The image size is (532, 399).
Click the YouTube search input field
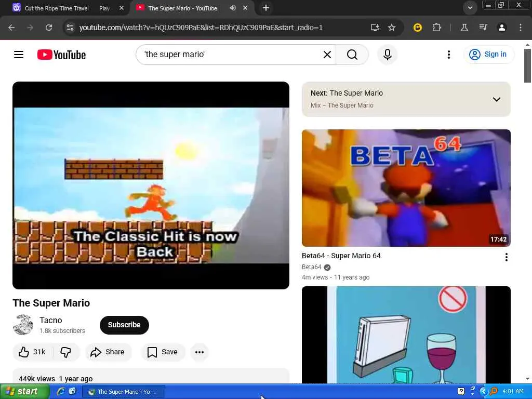pos(231,54)
